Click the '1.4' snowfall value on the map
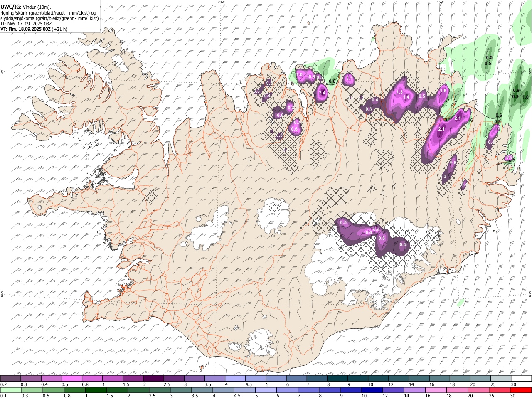Viewport: 532px width, 399px height. [406, 97]
